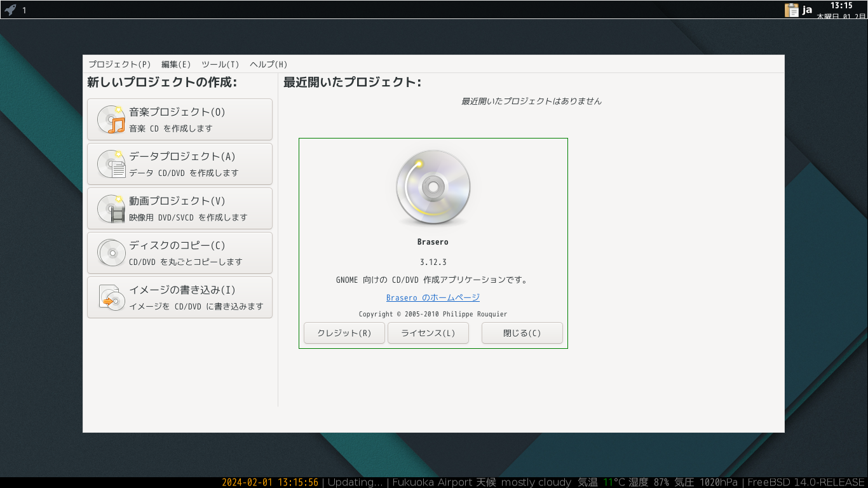
Task: Open the Brasero のホームページ link
Action: tap(433, 297)
